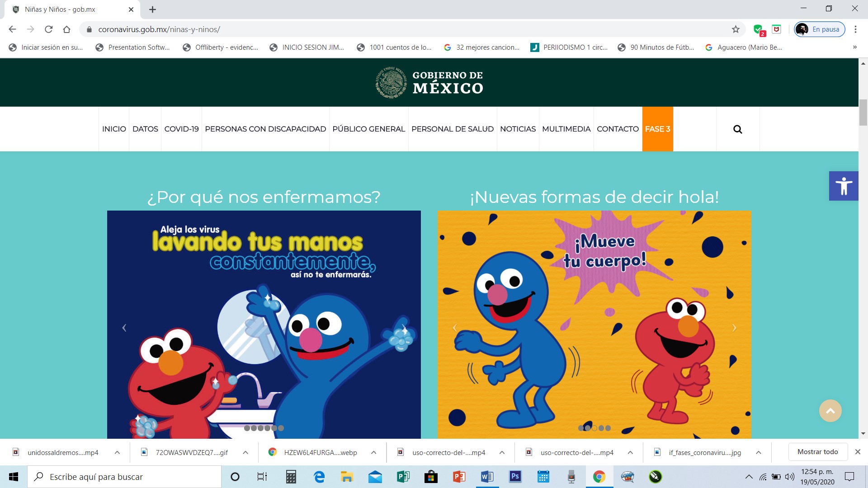Open the Windows notification center
The image size is (868, 488).
849,477
